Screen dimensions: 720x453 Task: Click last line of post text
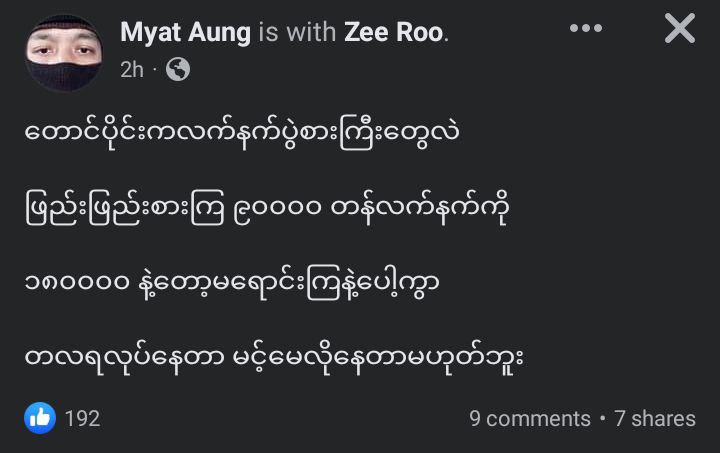pos(273,360)
